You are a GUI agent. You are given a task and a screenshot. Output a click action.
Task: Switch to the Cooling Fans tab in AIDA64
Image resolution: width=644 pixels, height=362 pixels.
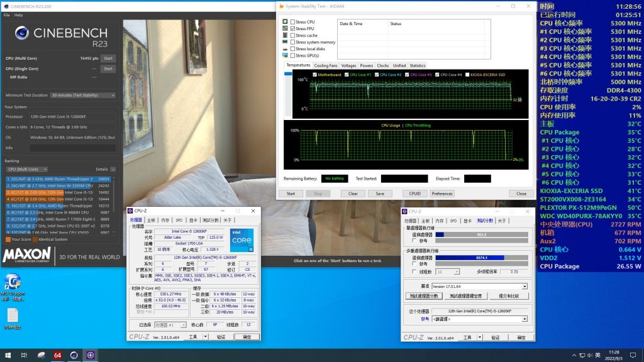326,65
